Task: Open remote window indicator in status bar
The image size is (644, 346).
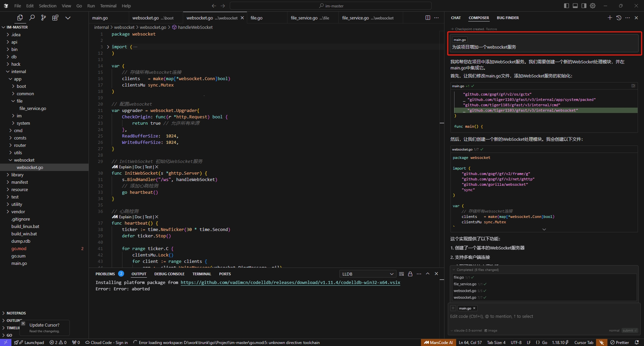Action: click(x=6, y=342)
